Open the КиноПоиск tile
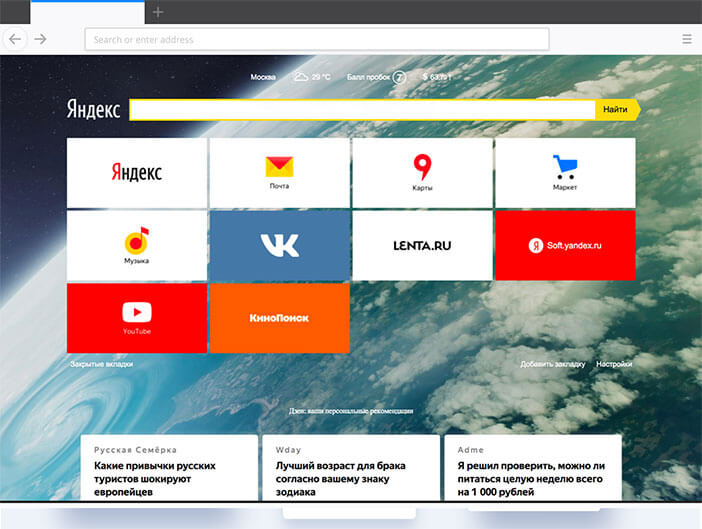 tap(279, 317)
